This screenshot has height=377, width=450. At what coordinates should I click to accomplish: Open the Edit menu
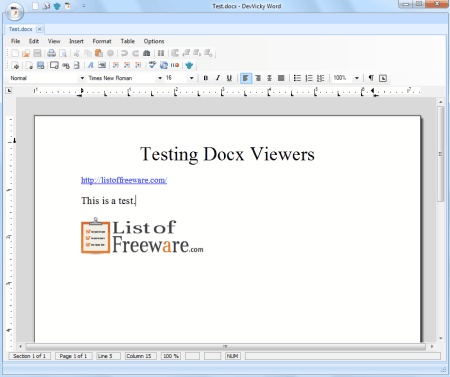point(34,41)
